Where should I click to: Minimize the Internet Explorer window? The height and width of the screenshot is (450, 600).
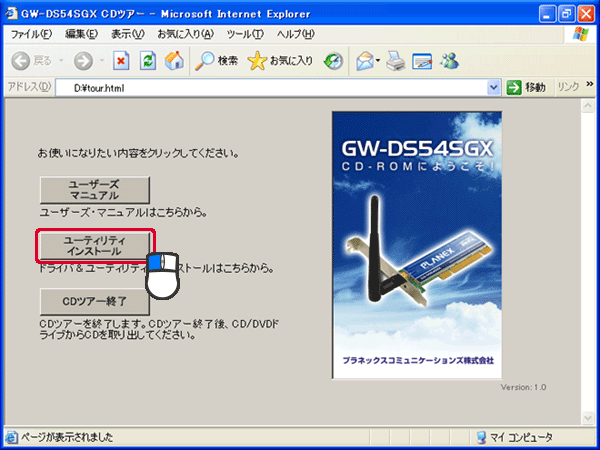pyautogui.click(x=547, y=15)
